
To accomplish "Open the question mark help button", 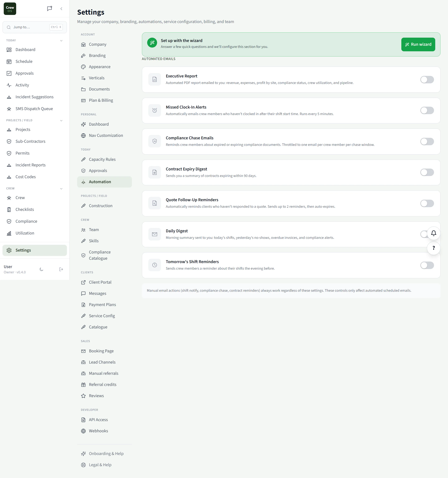I will point(434,248).
